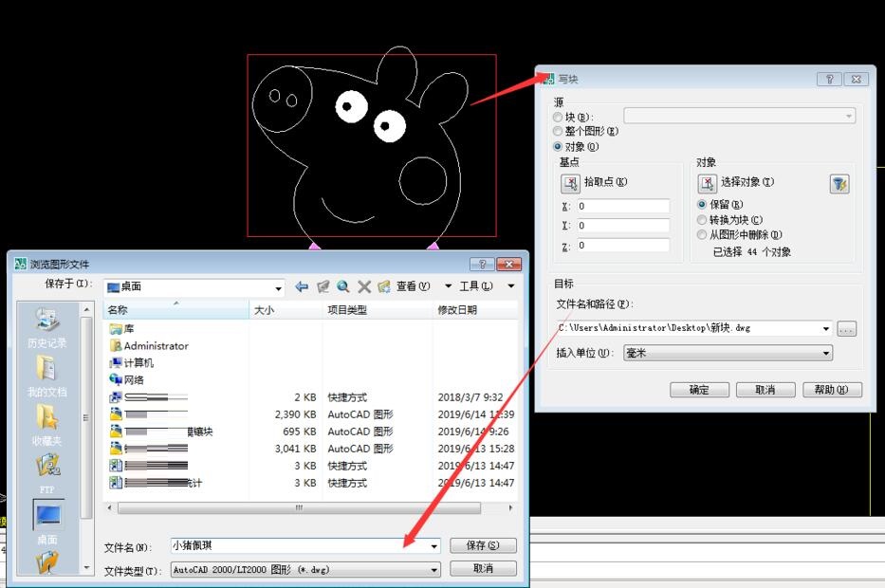
Task: Expand the 文件名和路径 dropdown arrow
Action: tap(826, 328)
